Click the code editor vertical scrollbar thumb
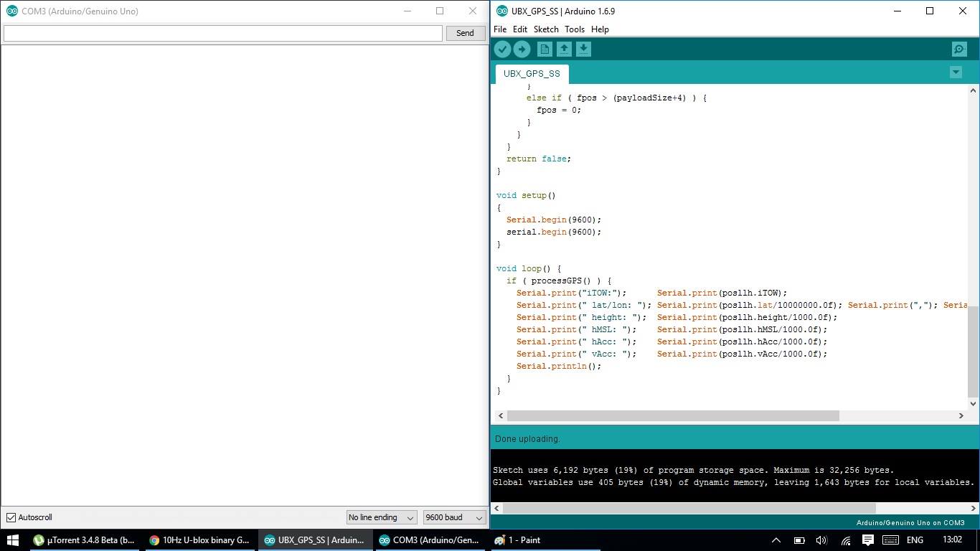980x551 pixels. 973,352
